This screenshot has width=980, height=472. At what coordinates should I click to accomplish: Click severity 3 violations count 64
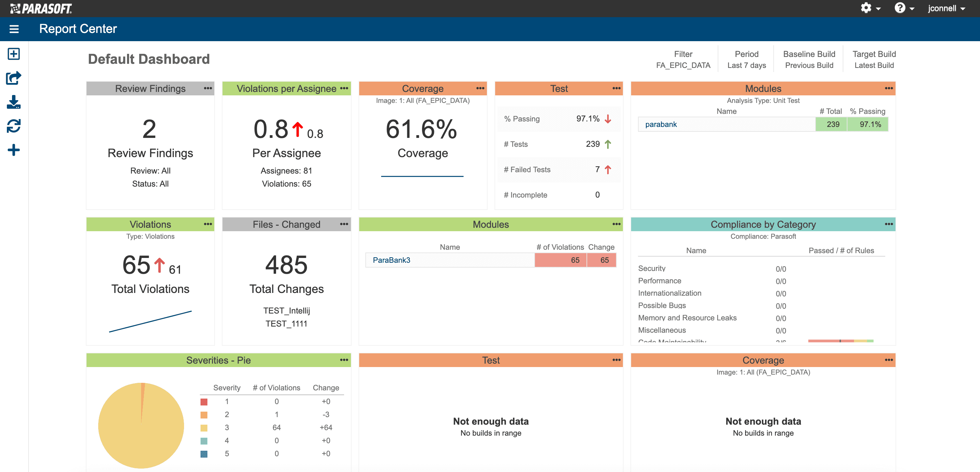pyautogui.click(x=276, y=427)
